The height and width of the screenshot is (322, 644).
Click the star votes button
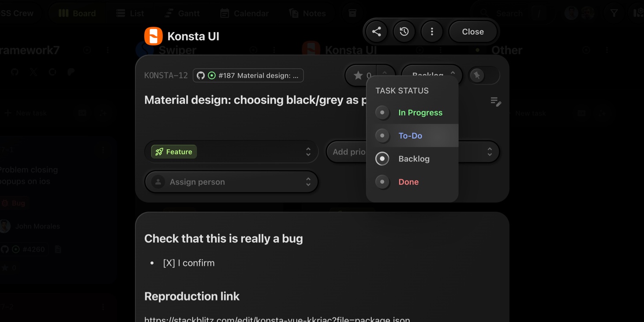click(361, 75)
